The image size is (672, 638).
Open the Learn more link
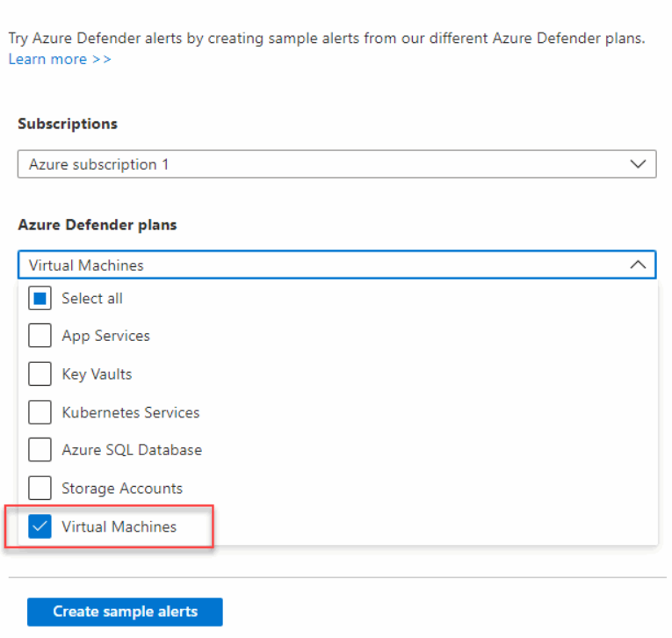click(x=60, y=59)
